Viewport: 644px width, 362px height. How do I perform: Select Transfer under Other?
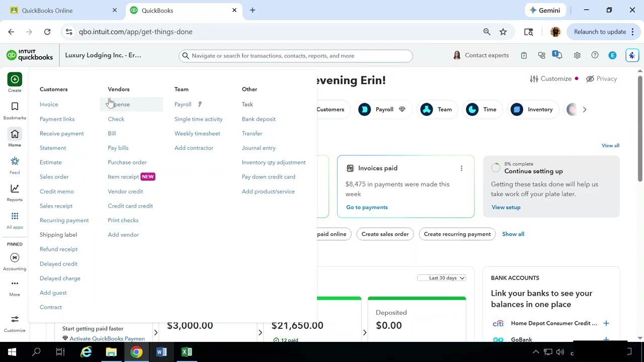point(252,134)
